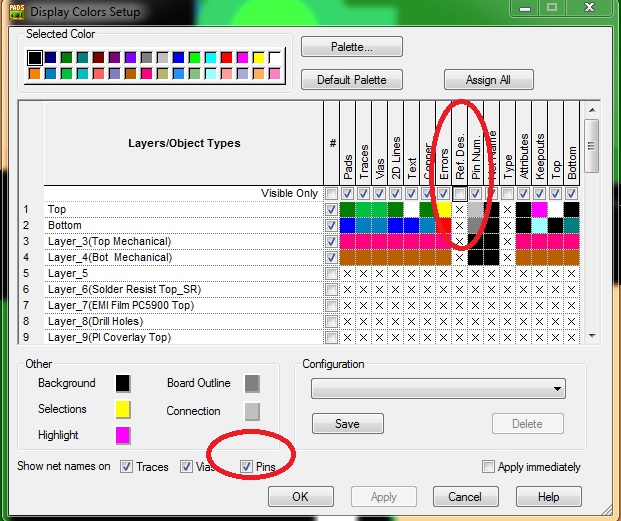Click Layer_3 Pads pink color cell
Viewport: 621px width, 521px height.
347,241
